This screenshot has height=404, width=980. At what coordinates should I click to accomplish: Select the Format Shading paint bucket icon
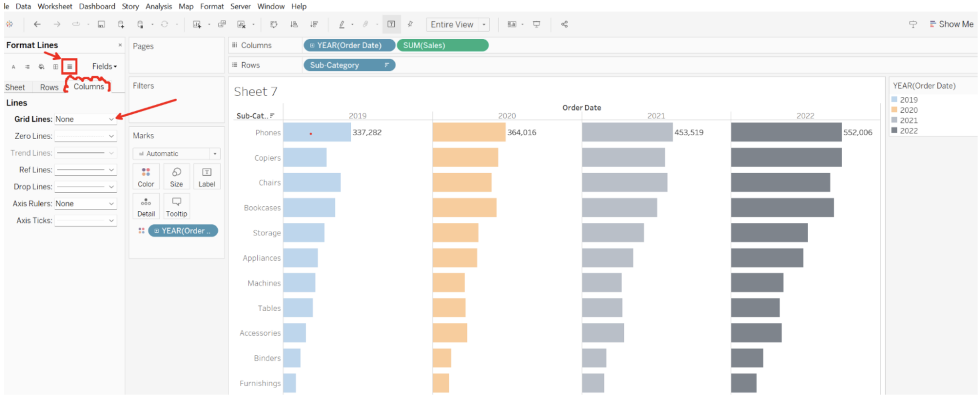pos(42,66)
